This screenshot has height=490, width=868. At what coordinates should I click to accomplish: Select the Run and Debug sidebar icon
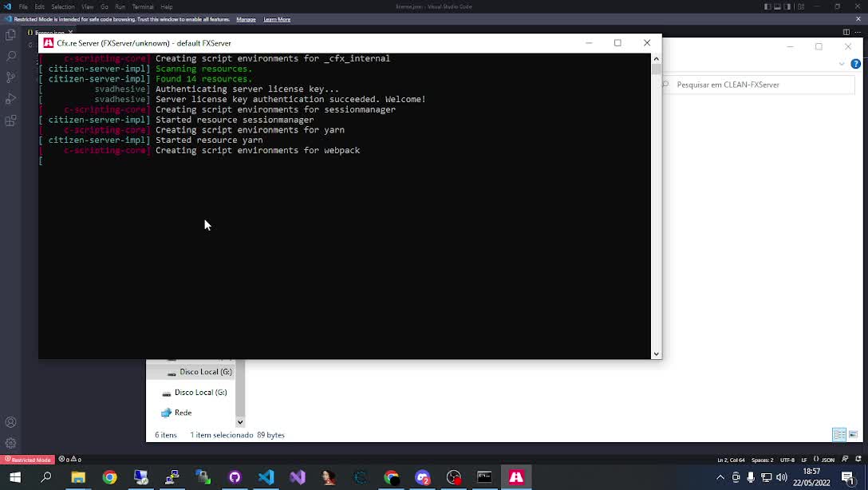tap(10, 99)
